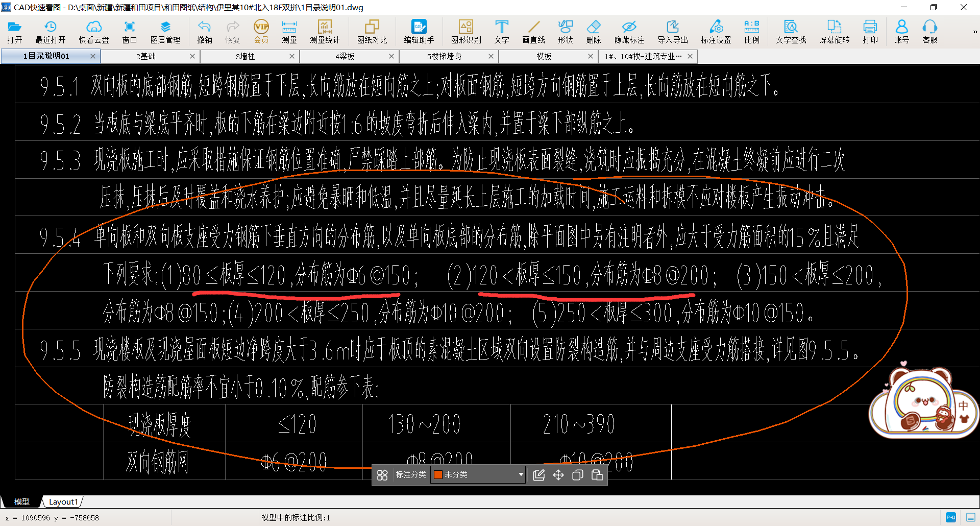The width and height of the screenshot is (980, 526).
Task: Open 测量统计 measurement statistics
Action: pyautogui.click(x=325, y=32)
